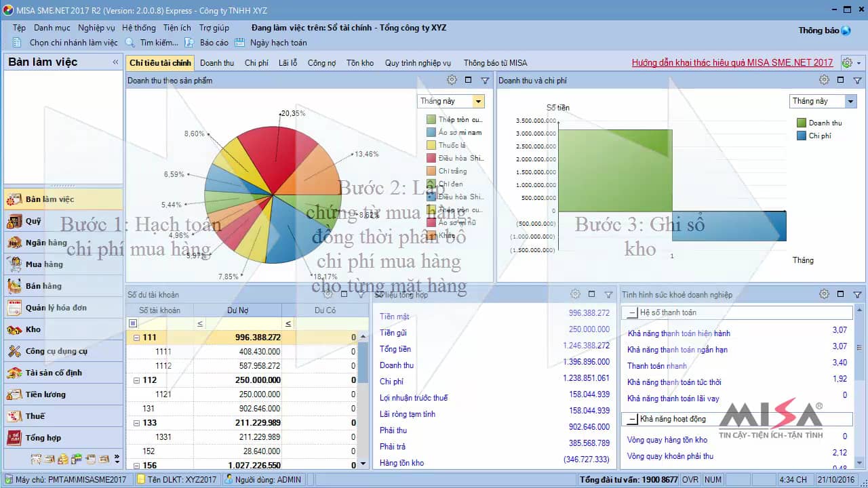
Task: Open the Quỹ module icon in sidebar
Action: pos(14,221)
